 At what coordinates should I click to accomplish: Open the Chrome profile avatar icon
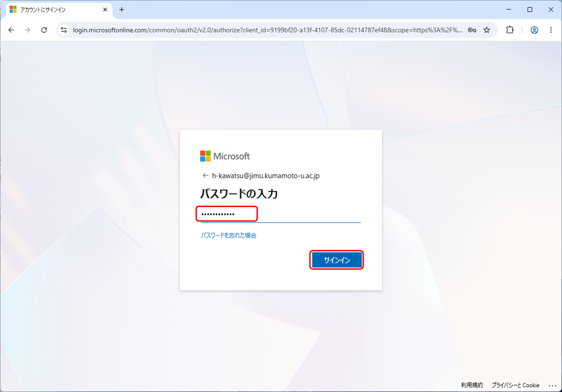pos(534,30)
